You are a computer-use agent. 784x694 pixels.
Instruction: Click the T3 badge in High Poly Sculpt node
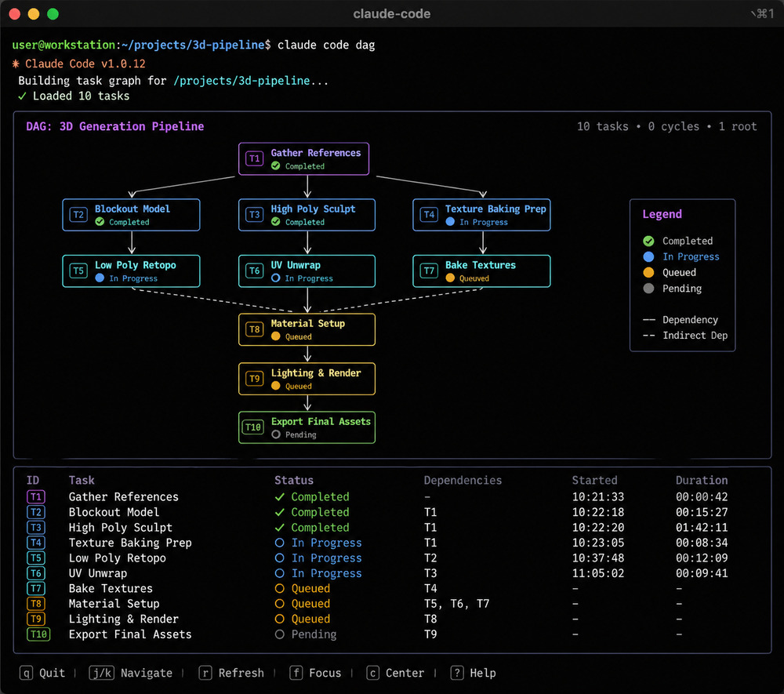point(255,215)
